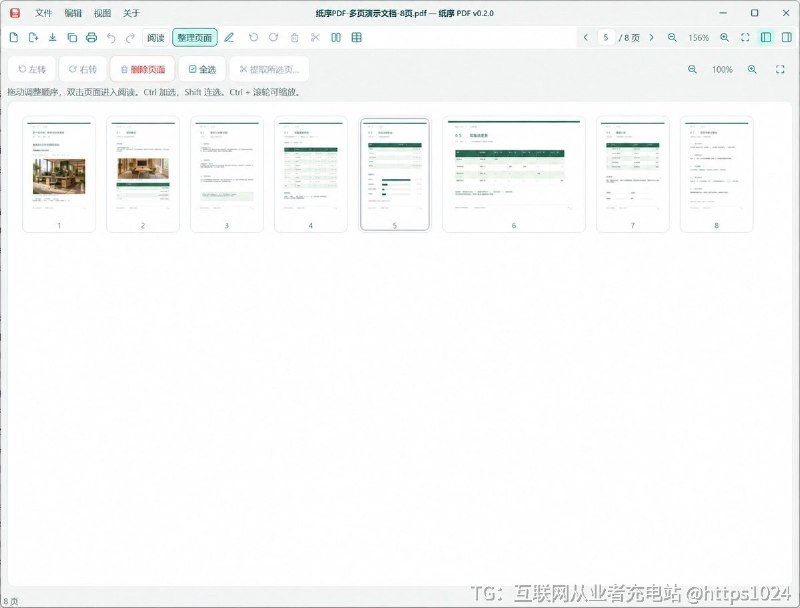Select the landscape page 6 thumbnail
The height and width of the screenshot is (608, 800).
(514, 174)
